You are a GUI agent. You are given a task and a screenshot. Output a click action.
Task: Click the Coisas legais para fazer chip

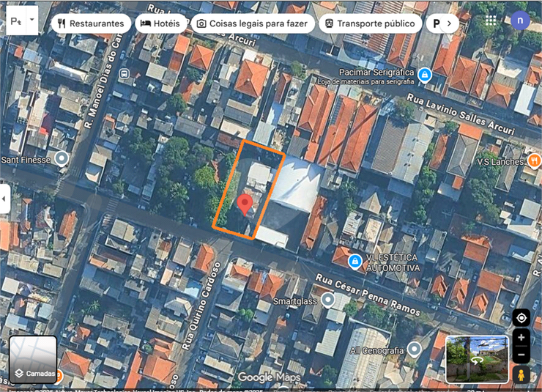point(253,23)
